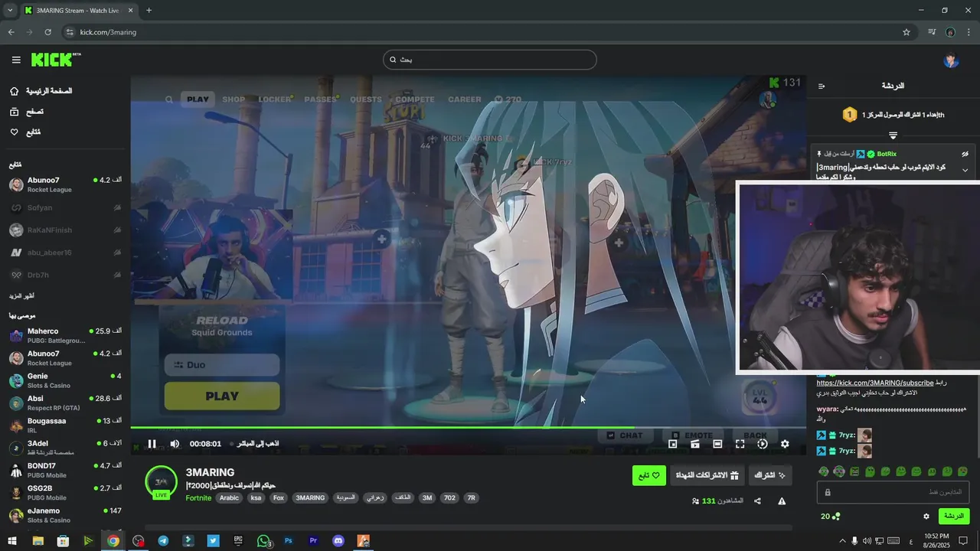Toggle fullscreen video mode
This screenshot has height=551, width=980.
pos(740,444)
